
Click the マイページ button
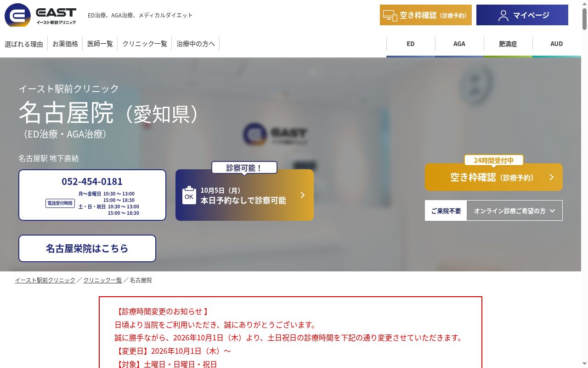click(x=522, y=15)
